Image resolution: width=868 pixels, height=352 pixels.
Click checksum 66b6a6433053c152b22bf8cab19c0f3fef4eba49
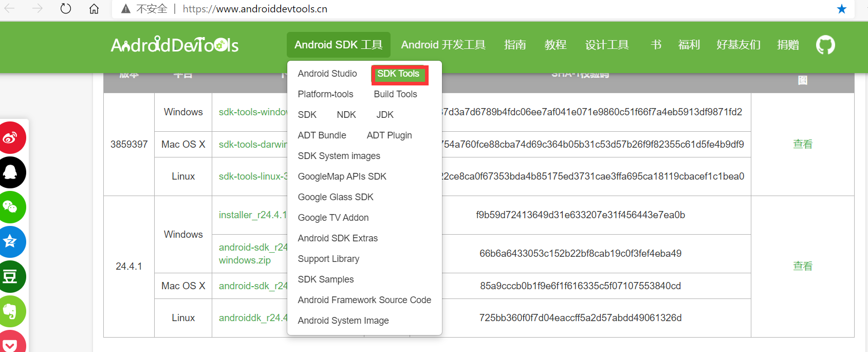(580, 254)
